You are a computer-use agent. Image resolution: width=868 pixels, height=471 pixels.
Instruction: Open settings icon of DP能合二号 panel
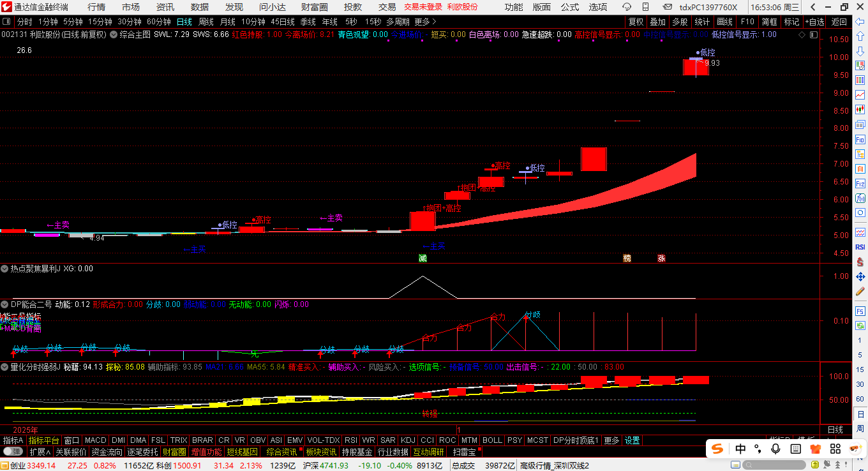click(5, 304)
